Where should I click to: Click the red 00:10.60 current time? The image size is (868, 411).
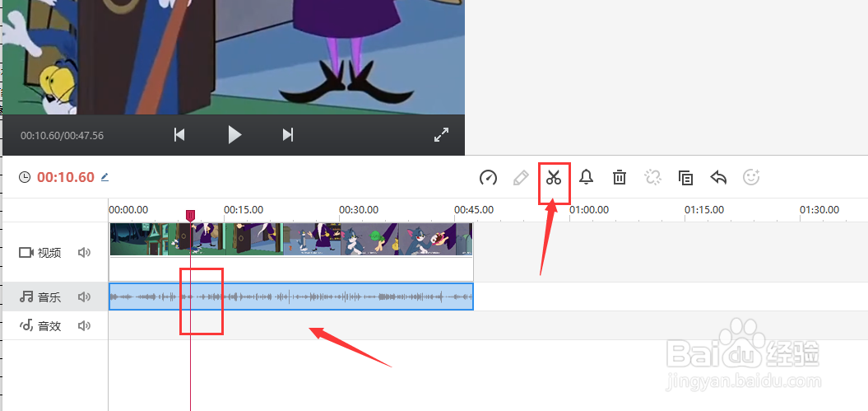pyautogui.click(x=66, y=177)
